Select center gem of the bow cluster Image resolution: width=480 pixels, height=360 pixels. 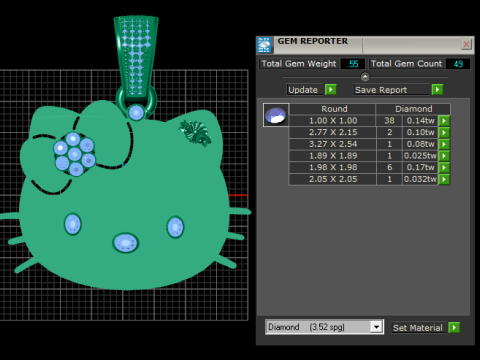[x=74, y=154]
